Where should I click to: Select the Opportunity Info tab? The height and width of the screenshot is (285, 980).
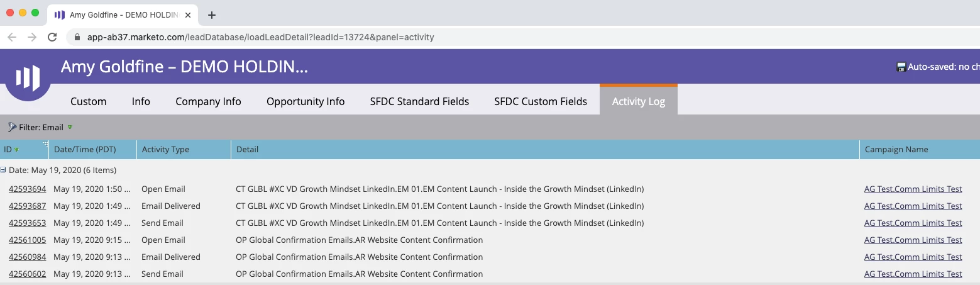[306, 101]
